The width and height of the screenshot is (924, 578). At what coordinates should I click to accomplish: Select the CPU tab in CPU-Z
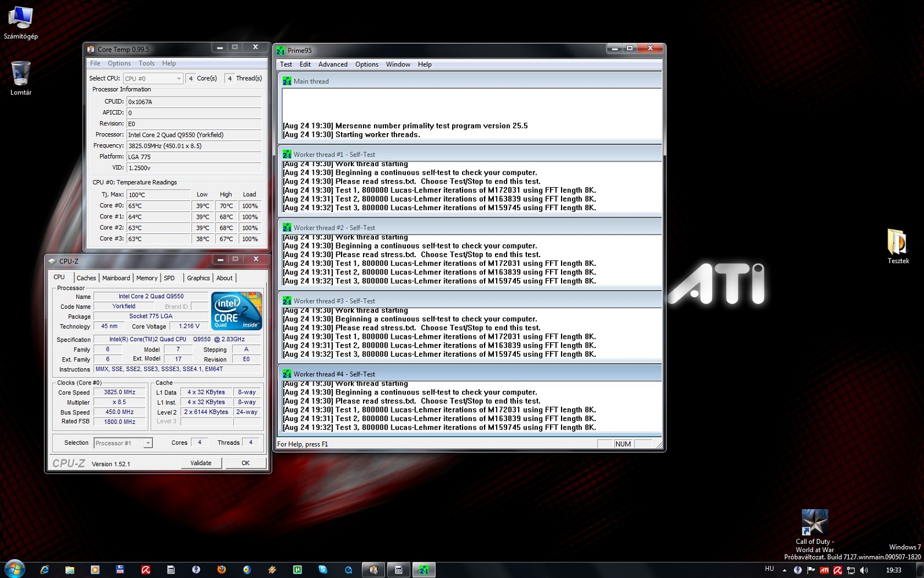tap(59, 277)
